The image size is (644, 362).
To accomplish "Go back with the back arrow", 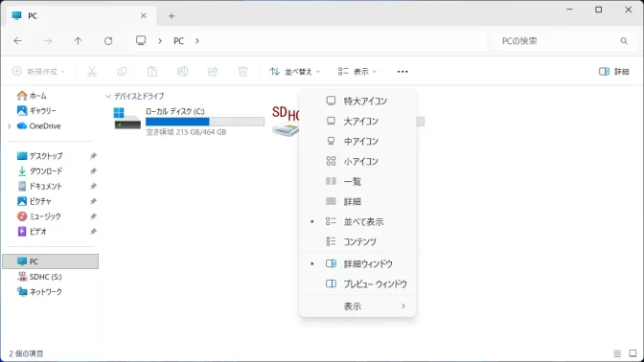I will coord(17,40).
